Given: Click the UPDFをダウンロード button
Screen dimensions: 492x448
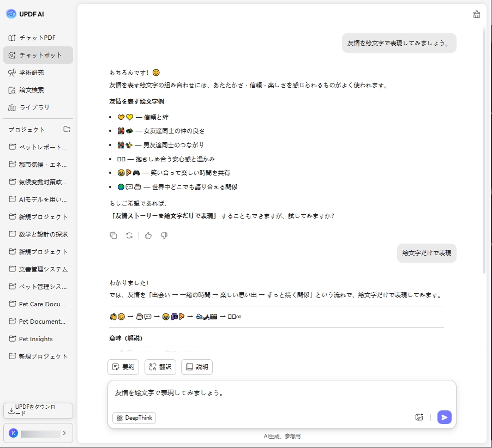Looking at the screenshot, I should 38,410.
